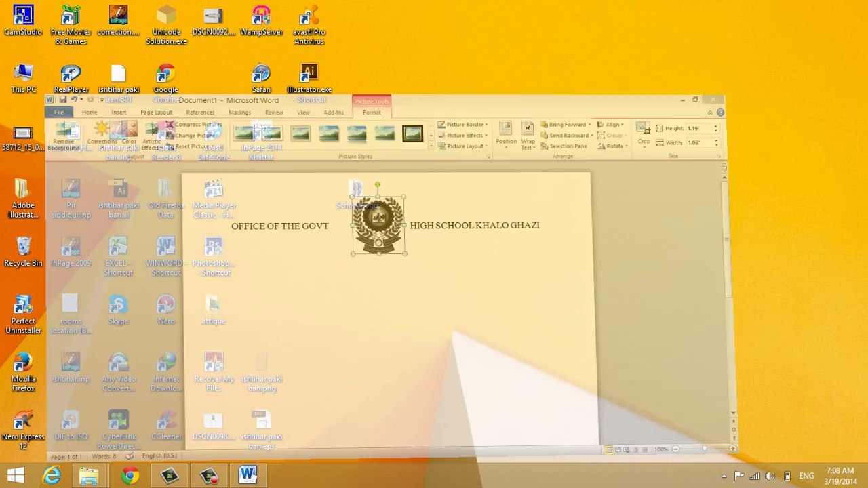Open Internet Explorer from the taskbar

tap(52, 476)
